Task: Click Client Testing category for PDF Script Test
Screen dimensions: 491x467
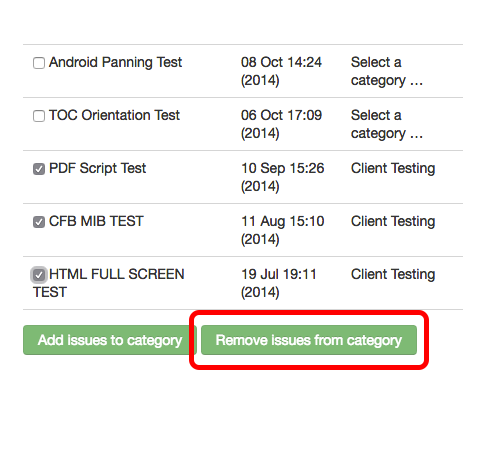Action: point(393,168)
